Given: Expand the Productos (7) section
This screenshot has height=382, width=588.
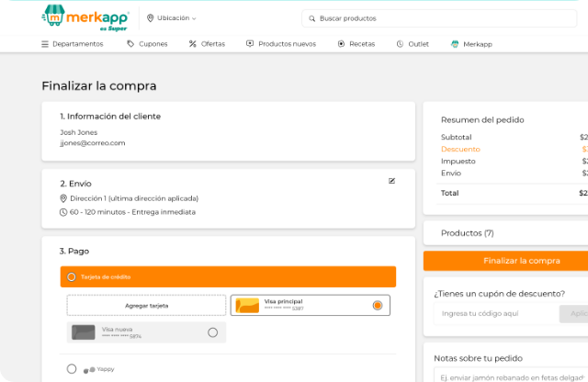Looking at the screenshot, I should [x=505, y=233].
